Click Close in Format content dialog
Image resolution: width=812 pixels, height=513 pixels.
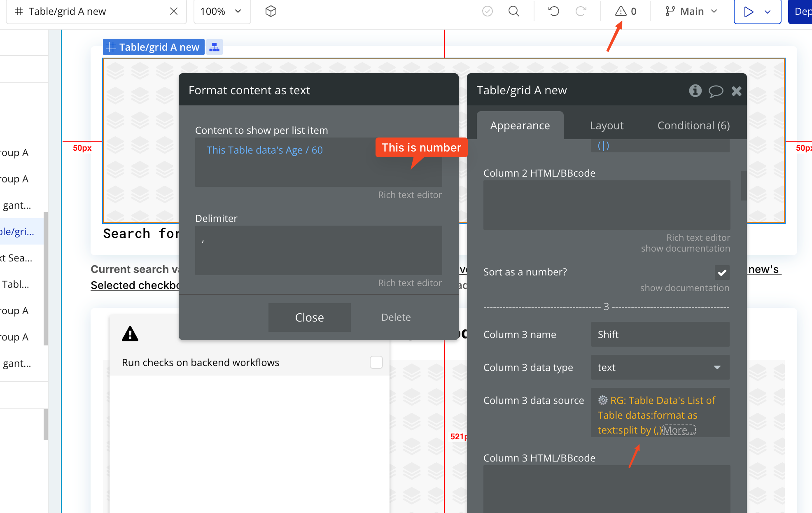point(309,317)
